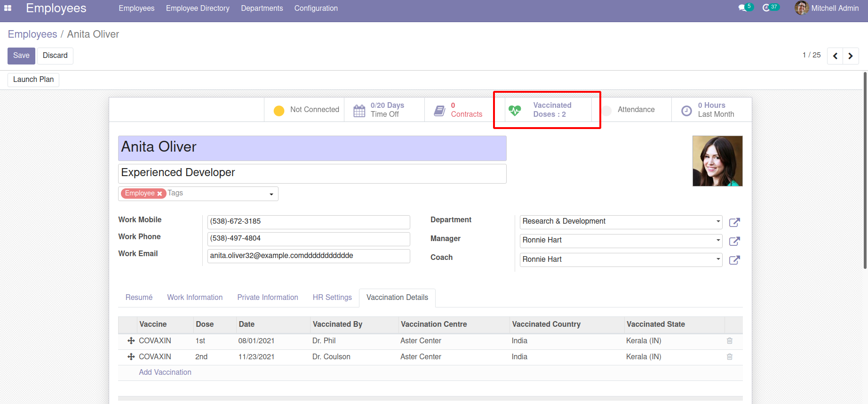Delete the 1st dose vaccination row
The width and height of the screenshot is (868, 404).
730,341
